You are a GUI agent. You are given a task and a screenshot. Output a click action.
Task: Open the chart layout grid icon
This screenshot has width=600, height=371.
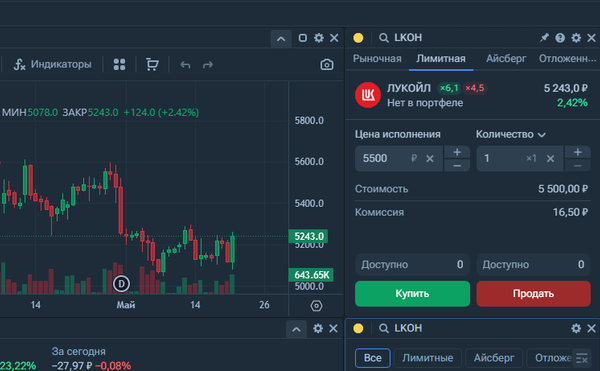[119, 64]
